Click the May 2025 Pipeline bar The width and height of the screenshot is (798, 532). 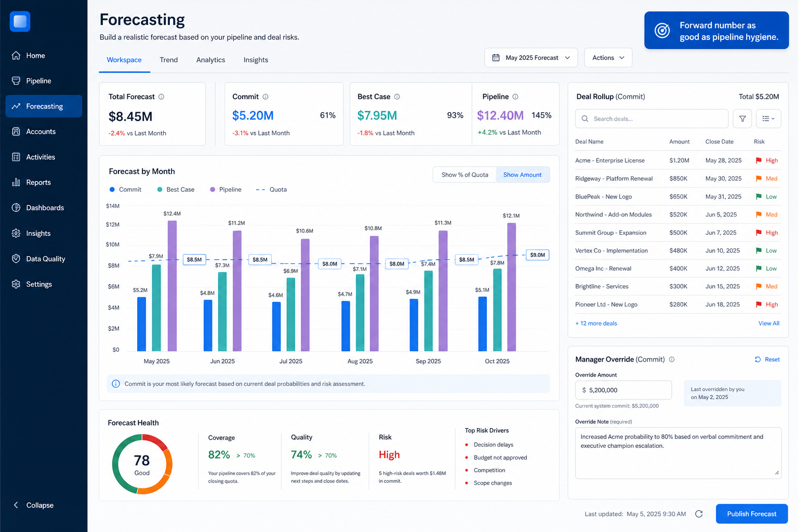(x=172, y=286)
